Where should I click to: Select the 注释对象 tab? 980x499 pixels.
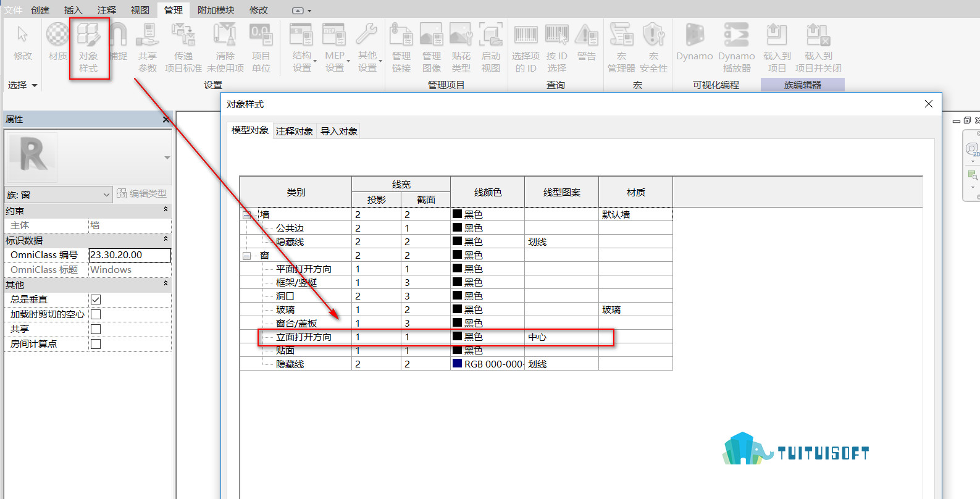click(x=295, y=131)
